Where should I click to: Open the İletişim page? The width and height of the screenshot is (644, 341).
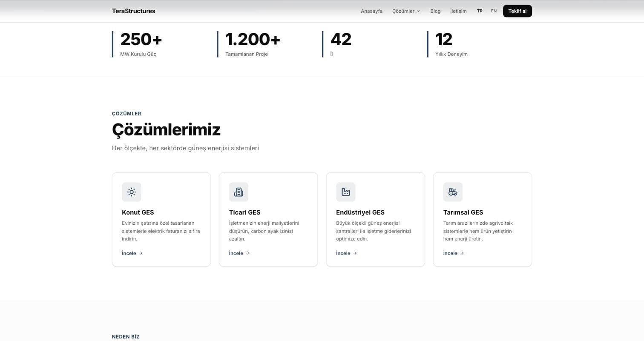point(458,11)
